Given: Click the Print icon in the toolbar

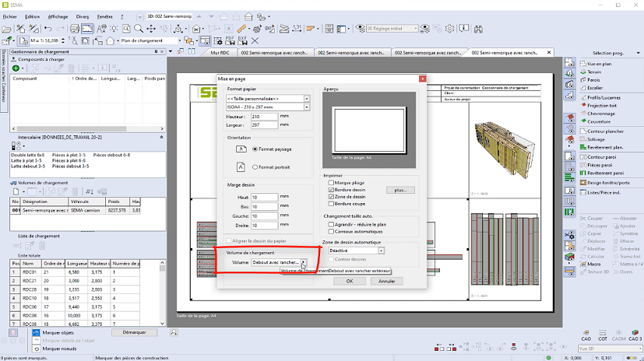Looking at the screenshot, I should point(75,28).
